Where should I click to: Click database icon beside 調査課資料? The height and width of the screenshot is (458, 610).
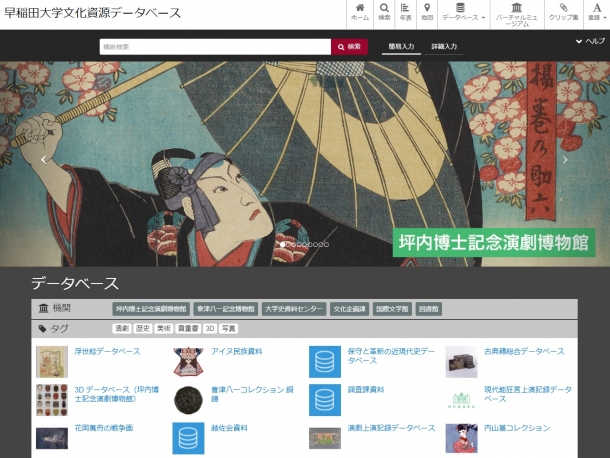click(325, 400)
